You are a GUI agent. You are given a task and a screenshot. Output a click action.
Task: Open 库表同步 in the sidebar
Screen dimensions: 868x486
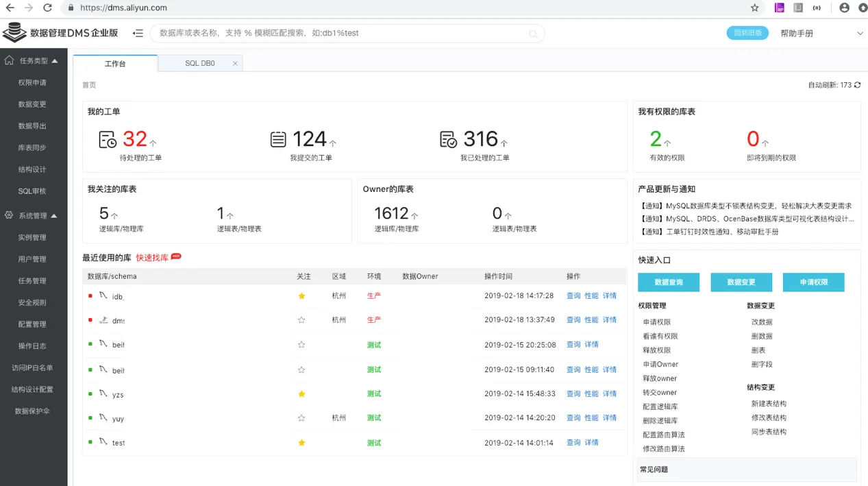(x=32, y=147)
